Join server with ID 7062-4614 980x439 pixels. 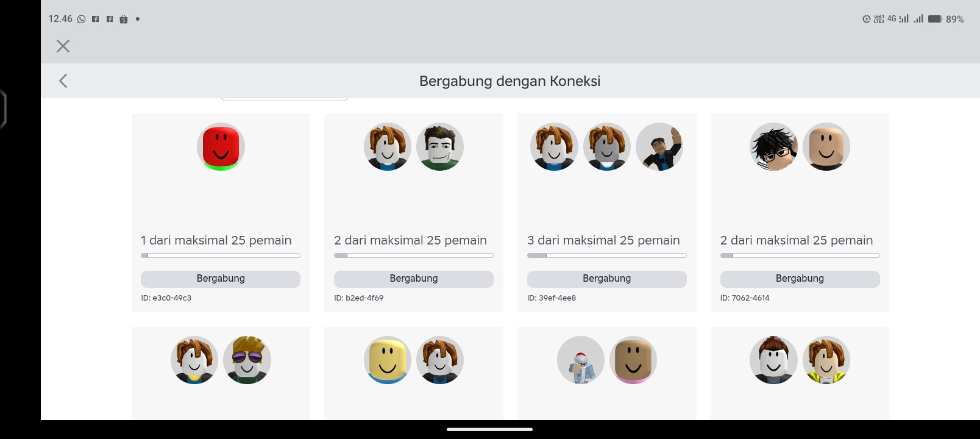point(800,279)
